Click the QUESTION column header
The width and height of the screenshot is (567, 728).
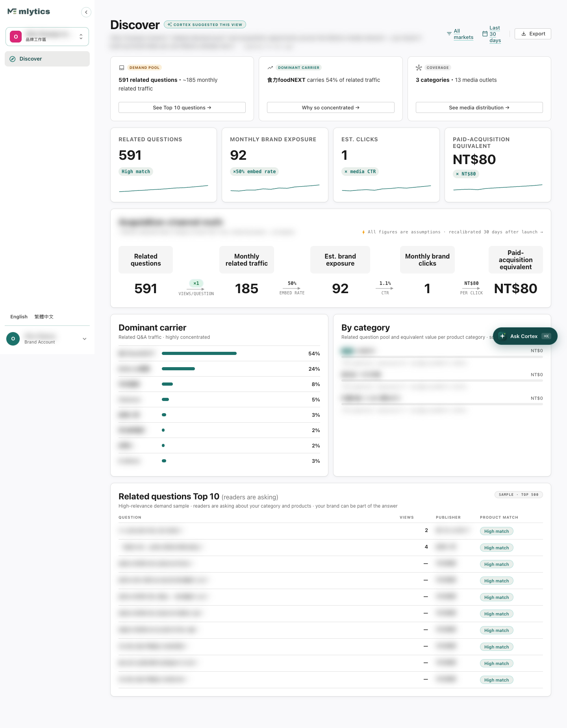pos(130,517)
